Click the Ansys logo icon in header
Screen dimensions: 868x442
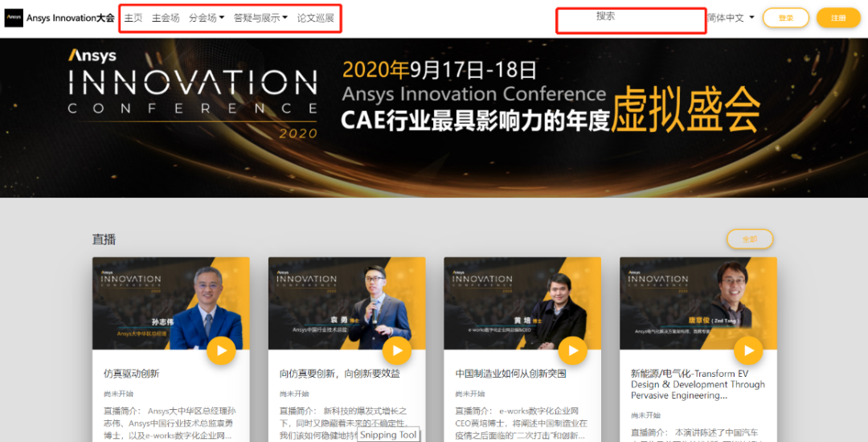coord(14,18)
